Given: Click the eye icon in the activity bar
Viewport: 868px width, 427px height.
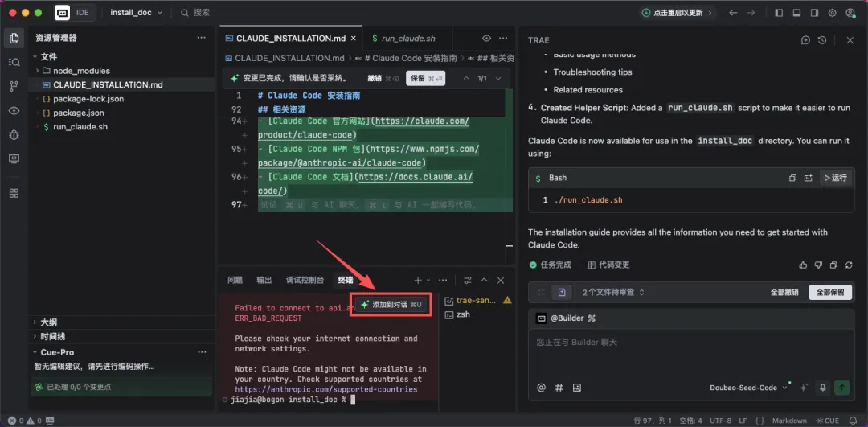Looking at the screenshot, I should (x=14, y=110).
